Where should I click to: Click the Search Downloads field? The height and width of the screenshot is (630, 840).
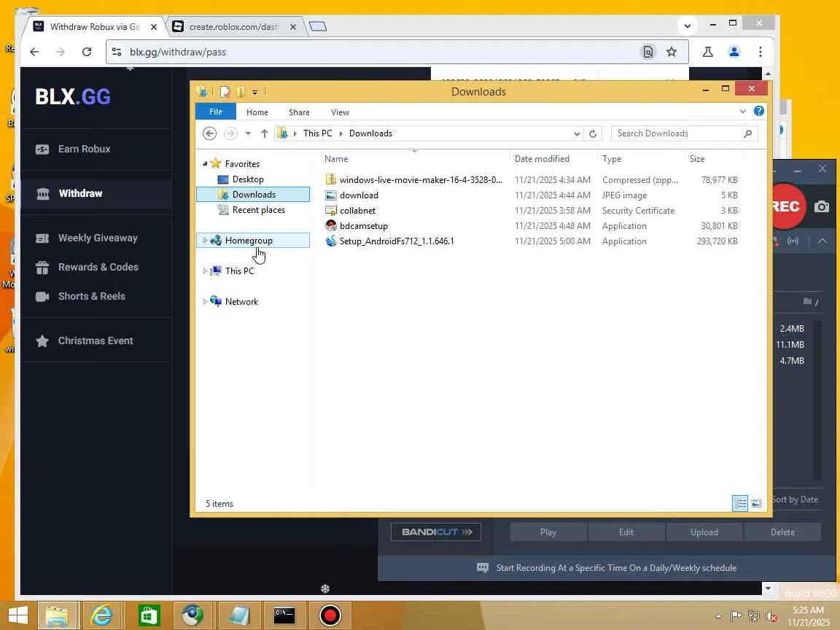pos(684,133)
